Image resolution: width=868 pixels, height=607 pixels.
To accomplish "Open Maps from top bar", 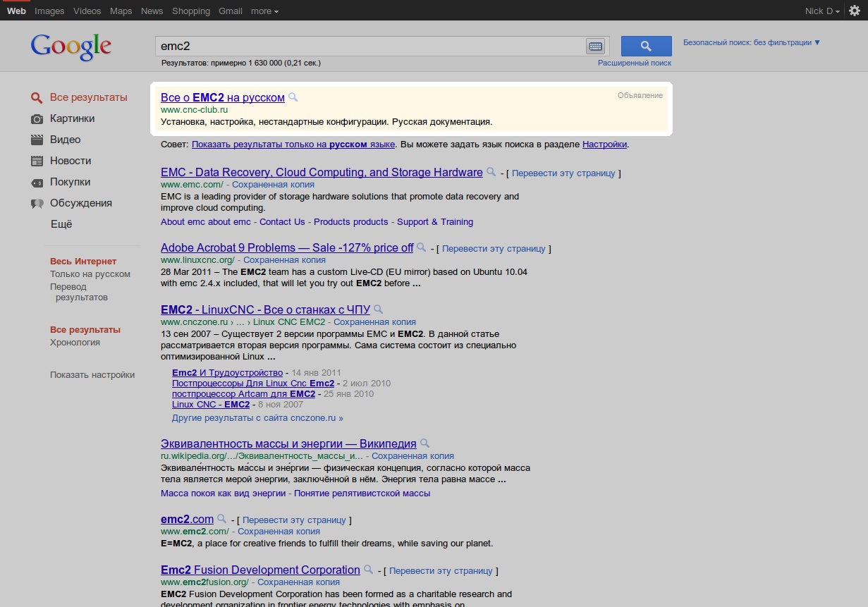I will coord(121,11).
